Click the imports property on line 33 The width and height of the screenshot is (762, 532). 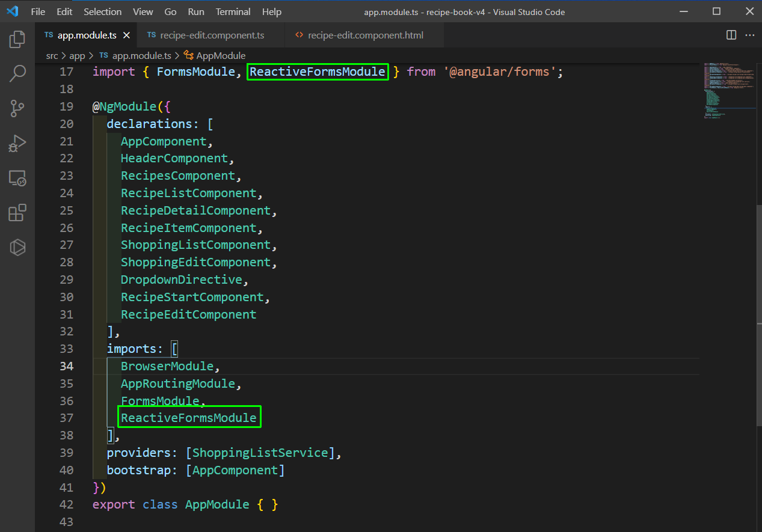click(x=132, y=349)
